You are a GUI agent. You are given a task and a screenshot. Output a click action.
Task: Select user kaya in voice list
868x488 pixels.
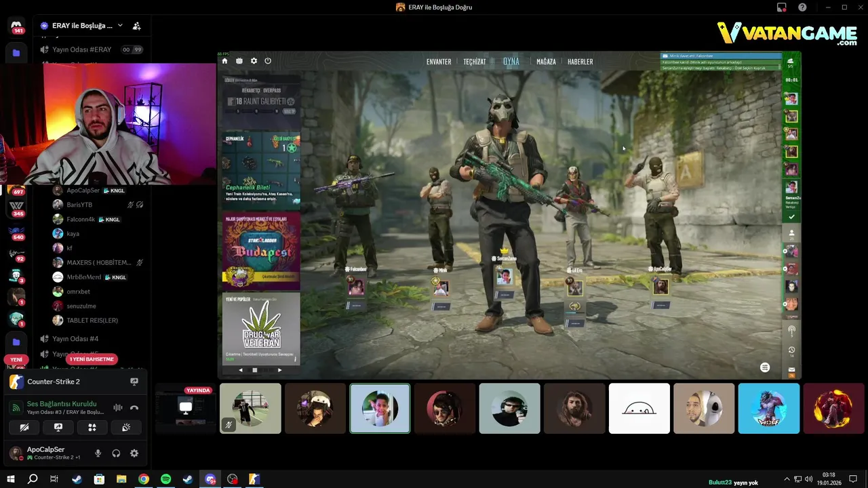(x=98, y=233)
